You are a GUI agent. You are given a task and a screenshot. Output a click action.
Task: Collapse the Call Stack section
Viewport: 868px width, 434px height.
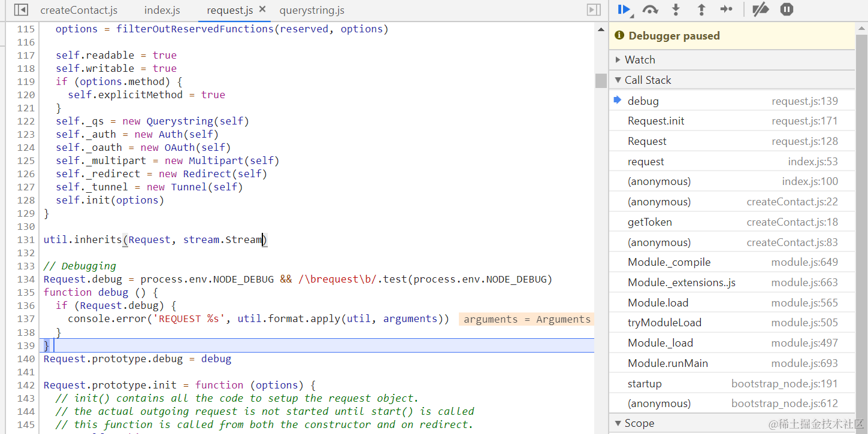(x=732, y=80)
